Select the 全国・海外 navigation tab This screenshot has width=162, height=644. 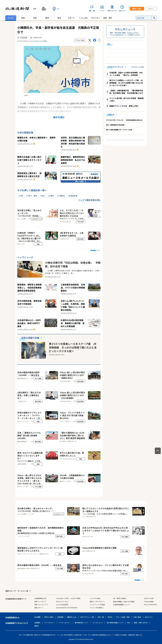(x=108, y=18)
